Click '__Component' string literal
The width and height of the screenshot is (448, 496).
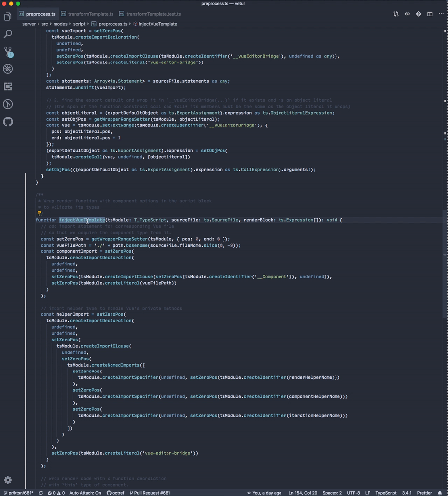click(272, 277)
